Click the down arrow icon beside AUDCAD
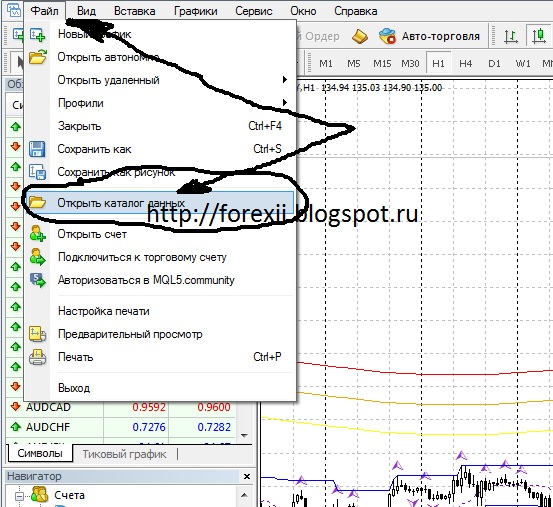 click(16, 407)
